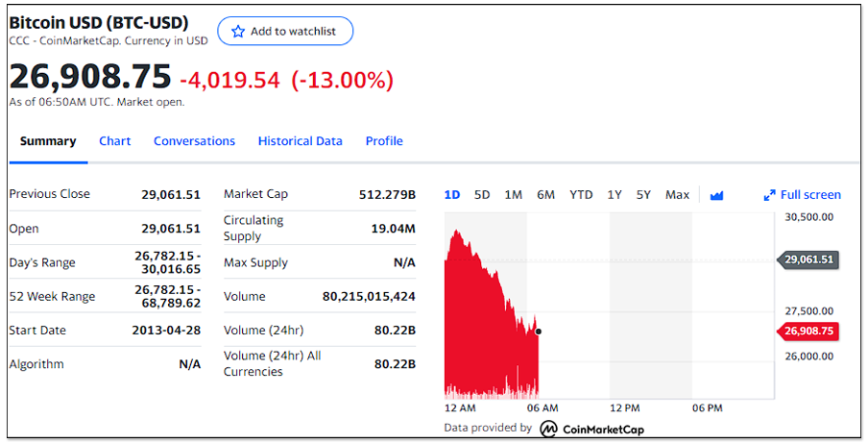
Task: Click the gray 29,061.51 previous close chart tag
Action: tap(808, 259)
